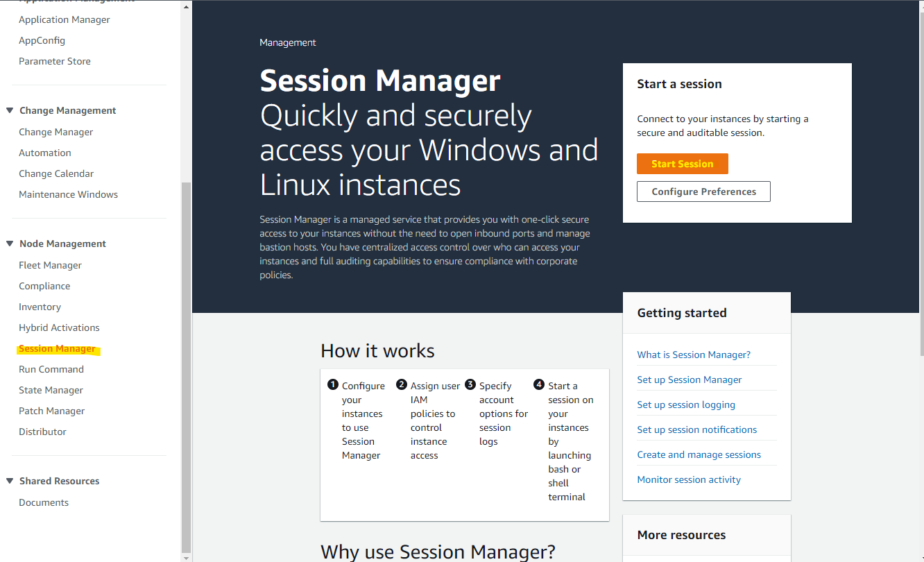924x562 pixels.
Task: Open Session Manager in the sidebar
Action: 58,348
